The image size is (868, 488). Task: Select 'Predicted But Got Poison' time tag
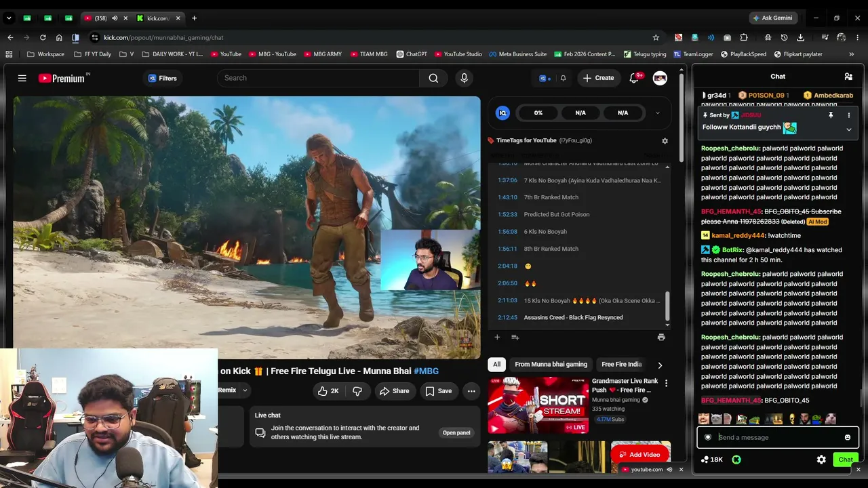tap(557, 214)
